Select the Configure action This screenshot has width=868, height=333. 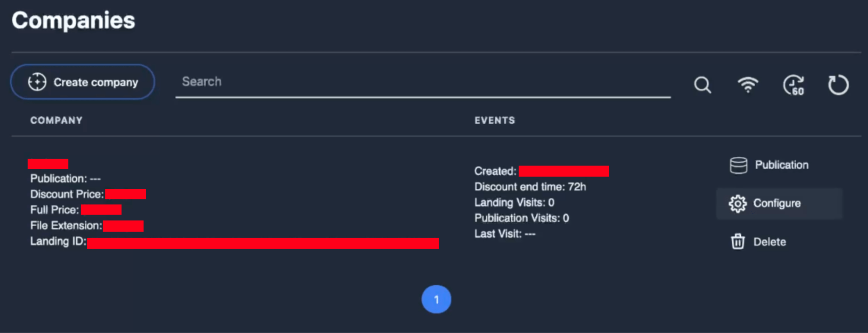(777, 203)
